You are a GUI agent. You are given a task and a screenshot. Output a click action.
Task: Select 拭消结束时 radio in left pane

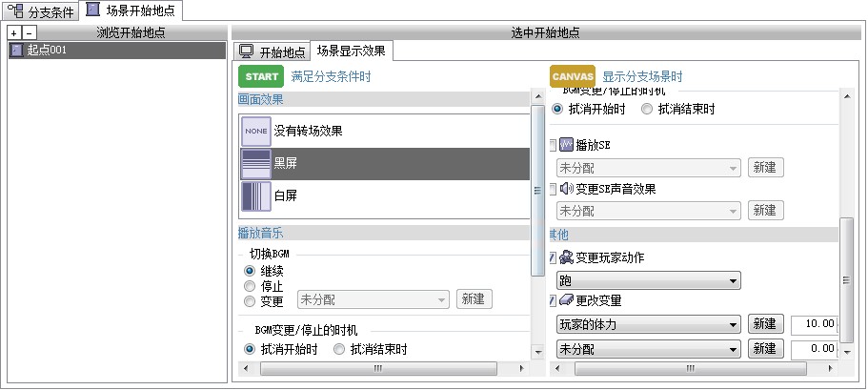pyautogui.click(x=339, y=350)
